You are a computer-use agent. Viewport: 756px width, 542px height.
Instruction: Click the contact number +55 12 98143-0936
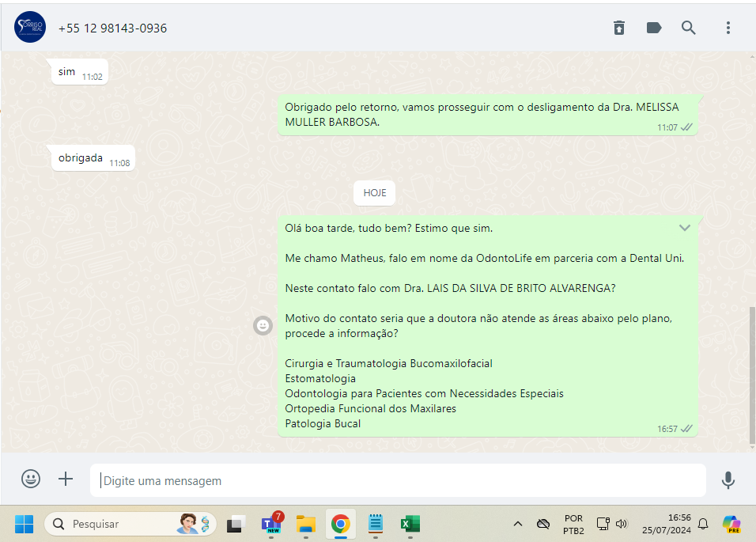pos(112,28)
